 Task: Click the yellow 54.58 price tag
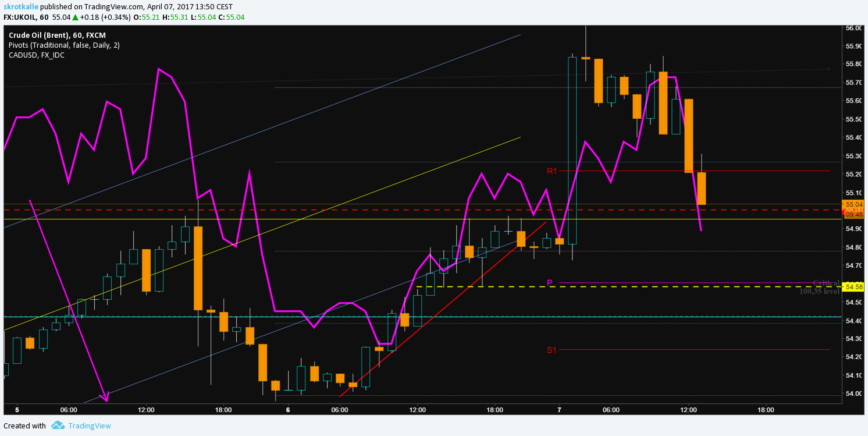click(854, 286)
